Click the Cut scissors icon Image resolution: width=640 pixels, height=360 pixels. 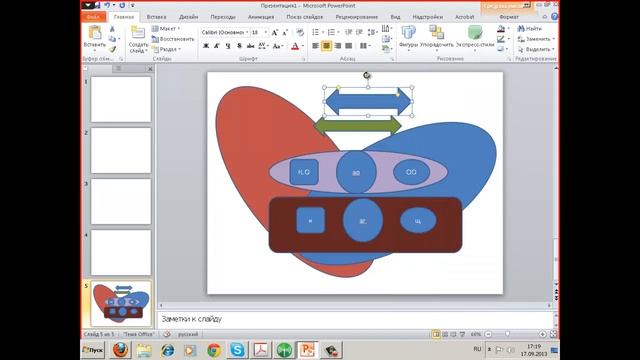tap(112, 29)
